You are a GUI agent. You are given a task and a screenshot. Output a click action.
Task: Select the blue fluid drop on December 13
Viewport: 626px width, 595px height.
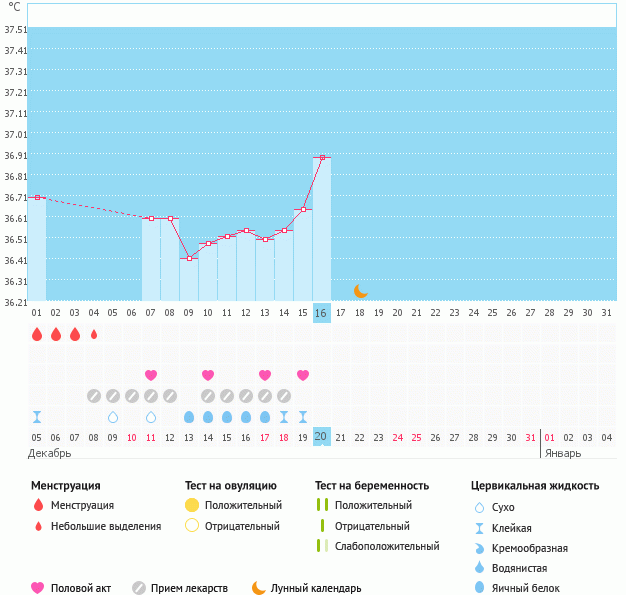(x=189, y=416)
